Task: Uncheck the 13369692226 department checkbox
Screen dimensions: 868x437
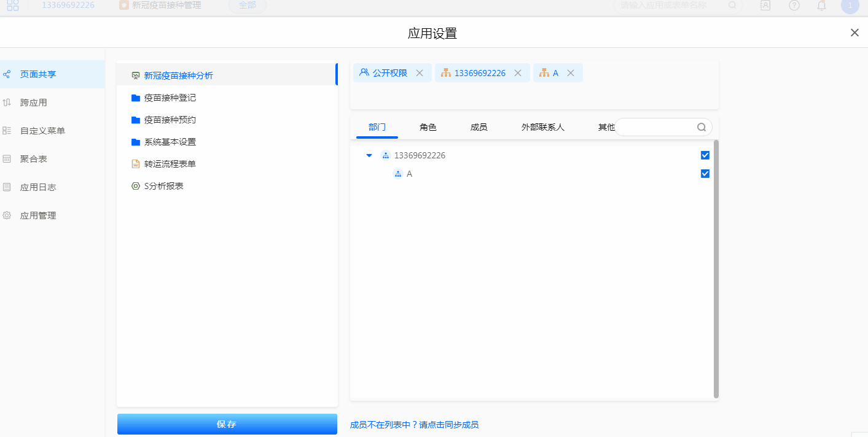Action: coord(705,155)
